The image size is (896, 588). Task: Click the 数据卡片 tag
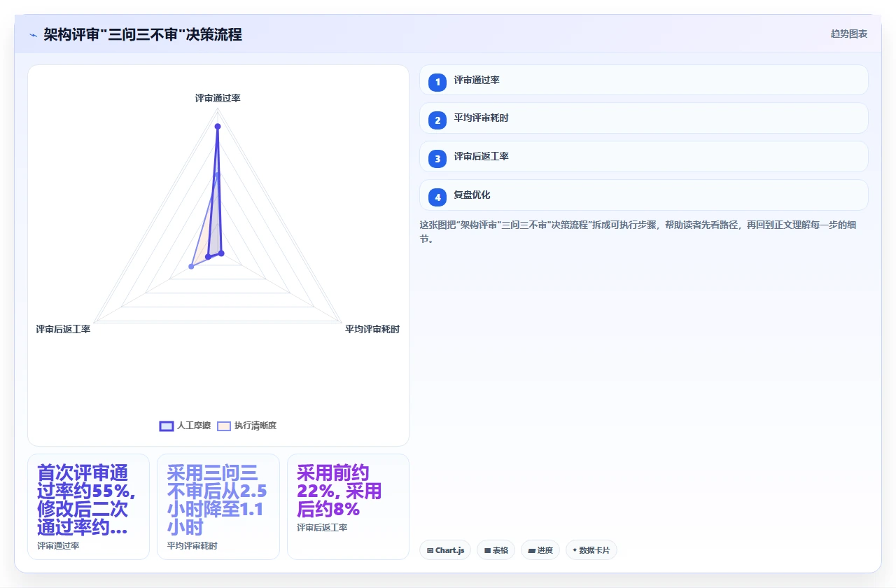pos(591,550)
